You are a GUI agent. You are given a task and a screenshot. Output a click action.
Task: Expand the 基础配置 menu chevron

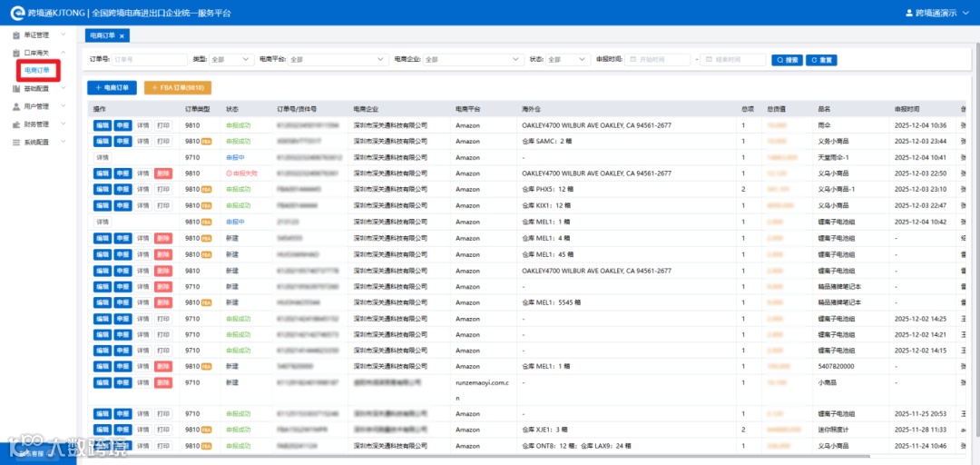[64, 89]
